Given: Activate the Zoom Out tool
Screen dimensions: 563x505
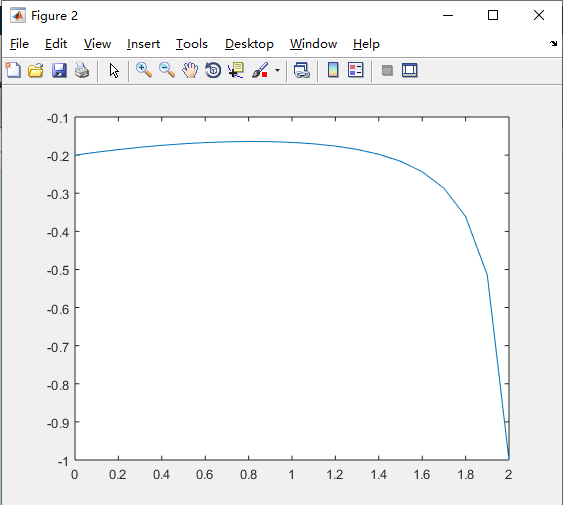Looking at the screenshot, I should click(x=167, y=70).
